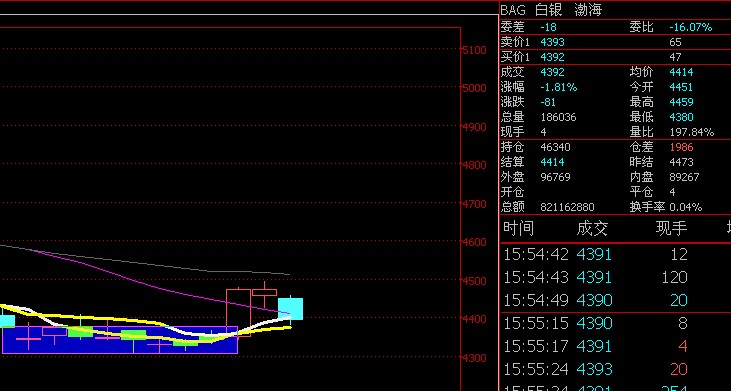Click the blue consolidation rectangle on chart
The height and width of the screenshot is (391, 731).
120,340
